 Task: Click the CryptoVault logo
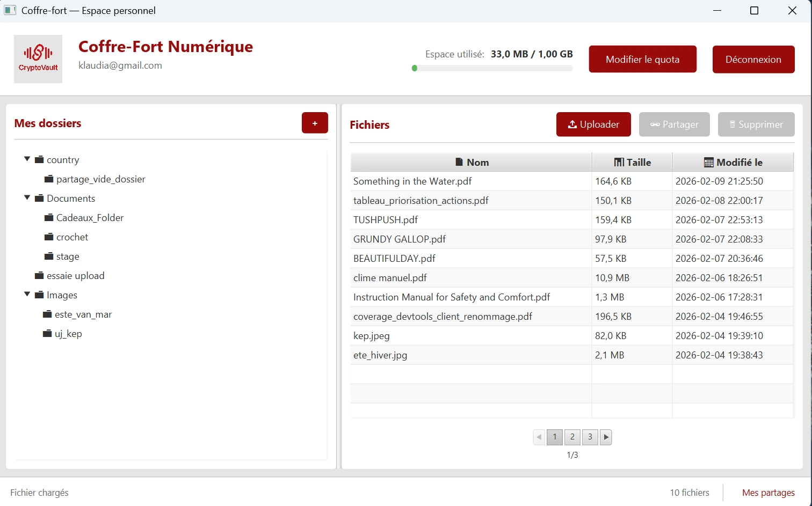tap(38, 59)
